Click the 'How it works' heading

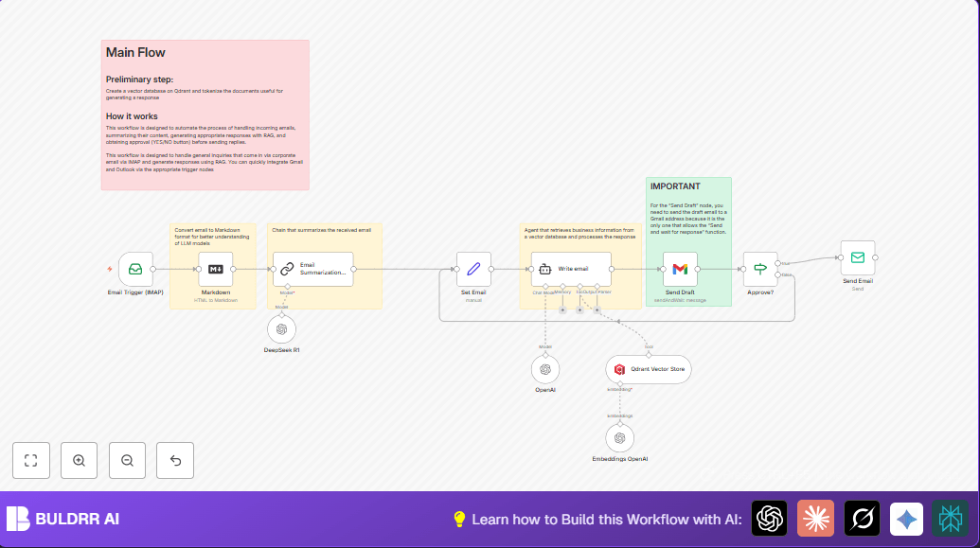click(x=132, y=116)
